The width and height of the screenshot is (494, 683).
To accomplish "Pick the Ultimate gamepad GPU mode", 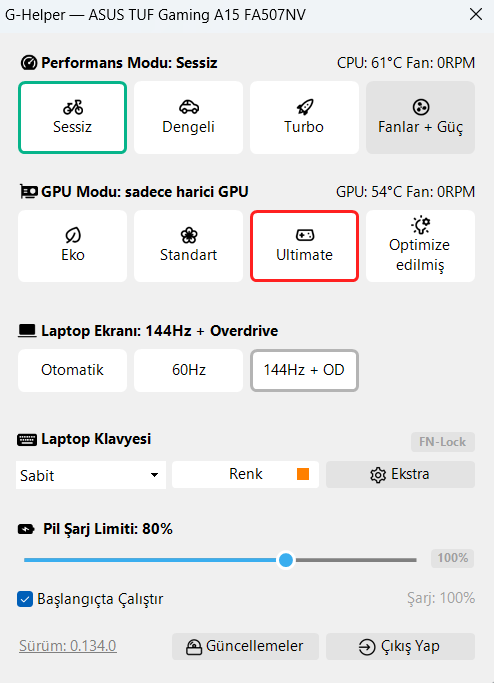I will pos(304,246).
